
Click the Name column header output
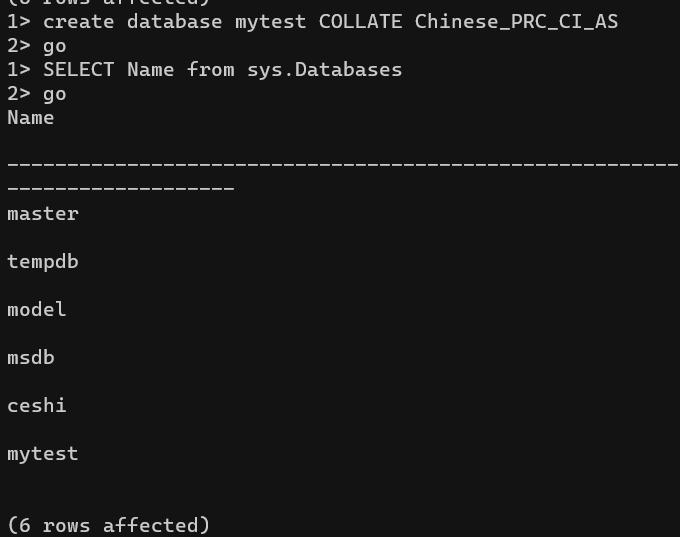(x=31, y=118)
